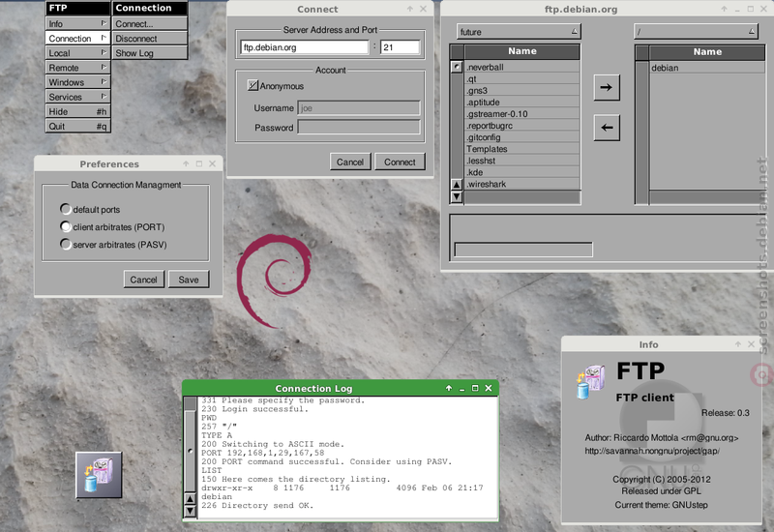Viewport: 774px width, 532px height.
Task: Click the Connect button in dialog
Action: pyautogui.click(x=400, y=162)
